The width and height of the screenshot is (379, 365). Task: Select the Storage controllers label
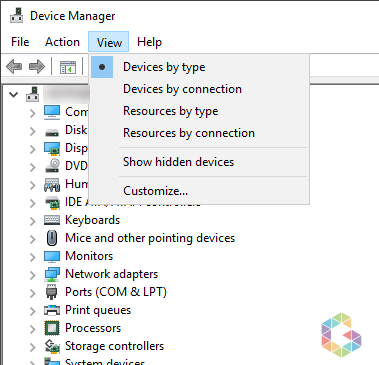tap(114, 346)
